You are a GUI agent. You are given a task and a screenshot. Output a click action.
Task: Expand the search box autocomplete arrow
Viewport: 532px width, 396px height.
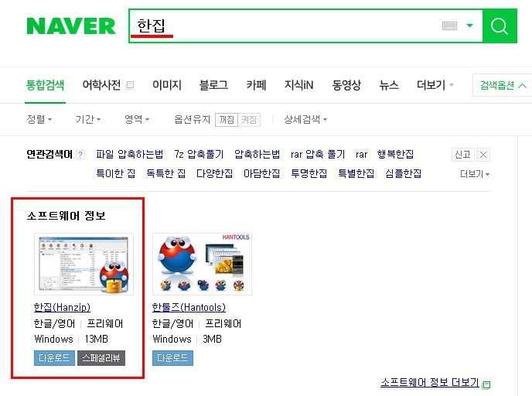coord(469,26)
